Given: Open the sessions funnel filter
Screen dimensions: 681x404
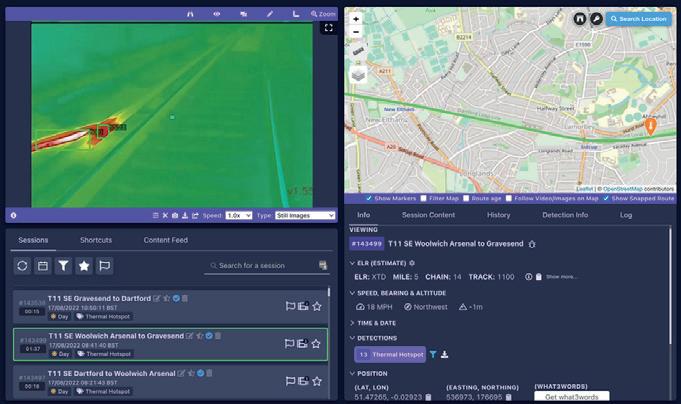Looking at the screenshot, I should [x=63, y=265].
